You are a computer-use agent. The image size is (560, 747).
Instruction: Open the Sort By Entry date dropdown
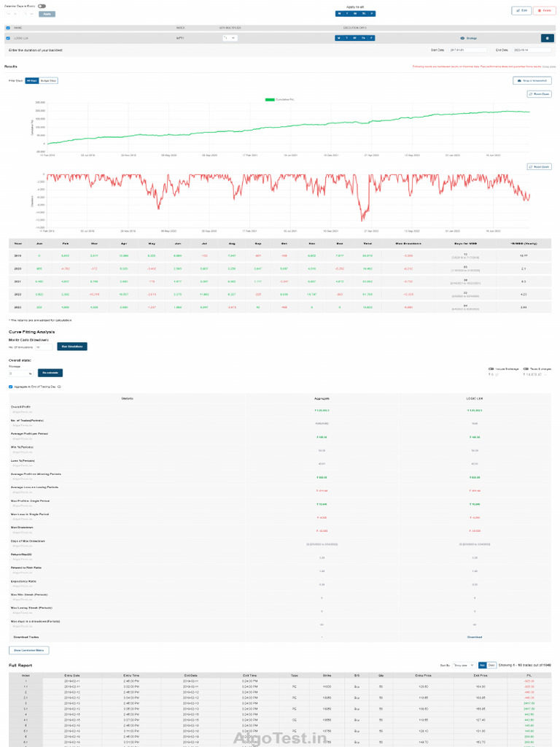pos(463,665)
